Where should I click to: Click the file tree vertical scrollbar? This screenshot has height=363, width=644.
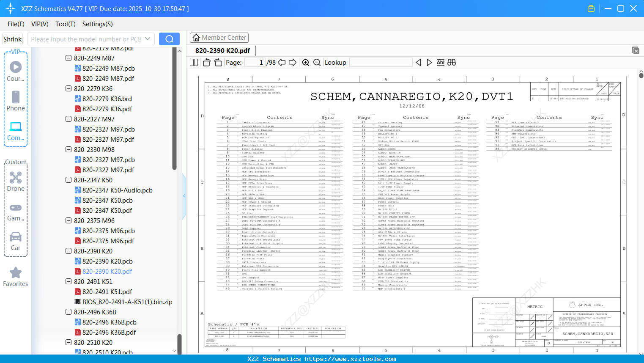tap(174, 108)
